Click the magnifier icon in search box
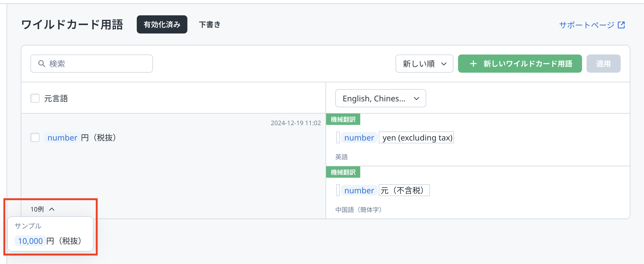The width and height of the screenshot is (644, 264). [42, 64]
